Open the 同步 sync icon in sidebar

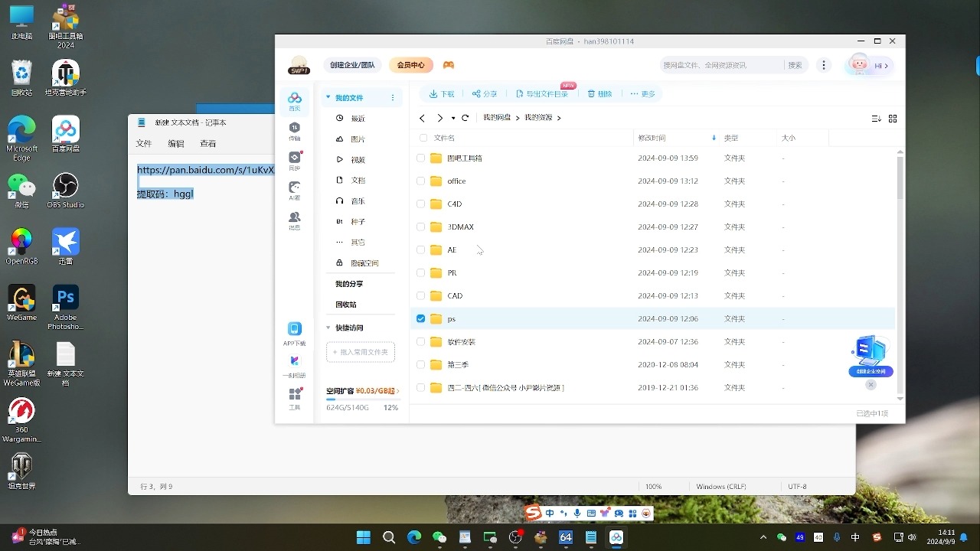295,161
